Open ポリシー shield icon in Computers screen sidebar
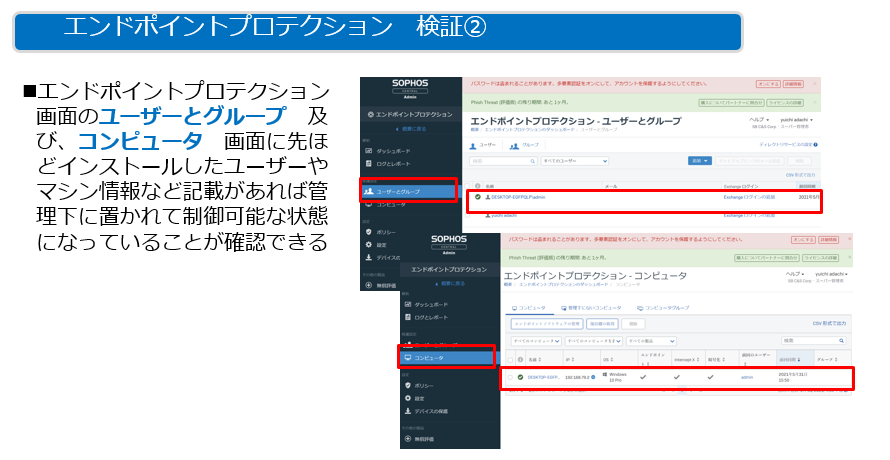 click(408, 386)
